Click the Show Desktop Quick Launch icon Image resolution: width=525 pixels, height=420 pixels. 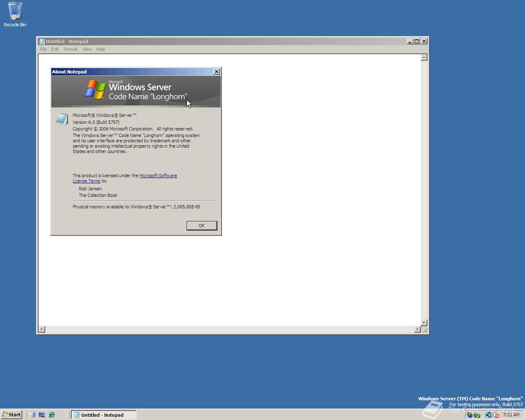click(x=42, y=415)
